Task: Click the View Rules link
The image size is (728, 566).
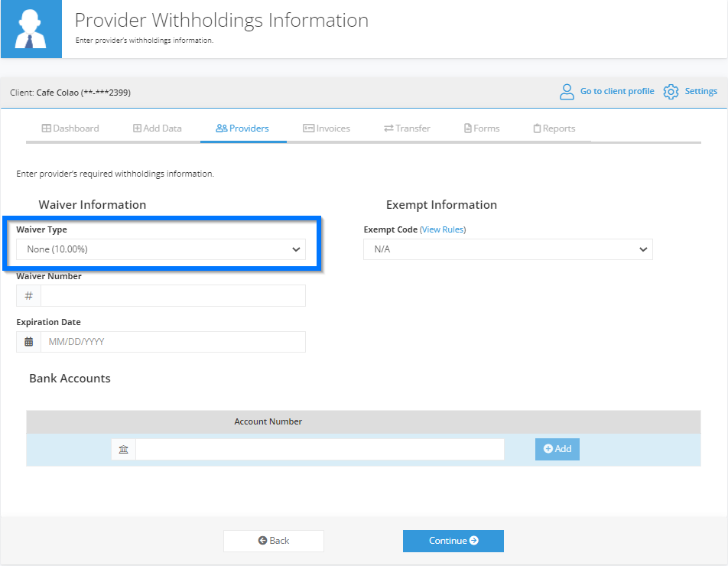Action: pyautogui.click(x=443, y=229)
